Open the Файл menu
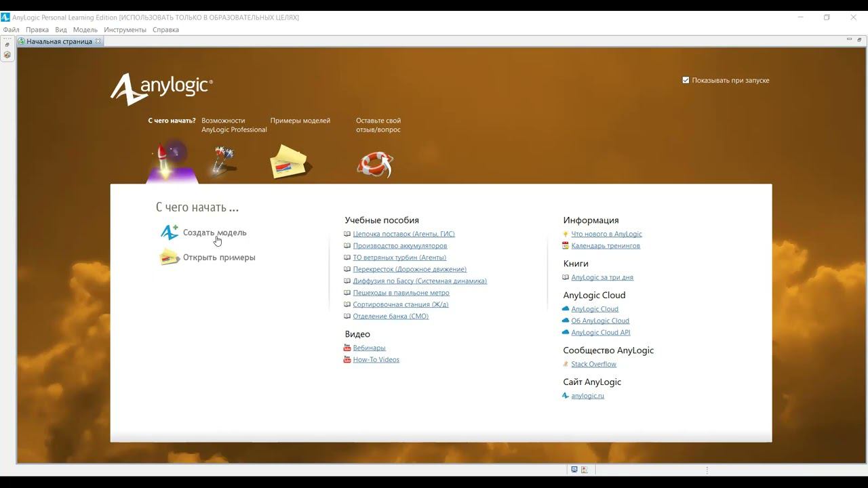Image resolution: width=868 pixels, height=488 pixels. [11, 30]
